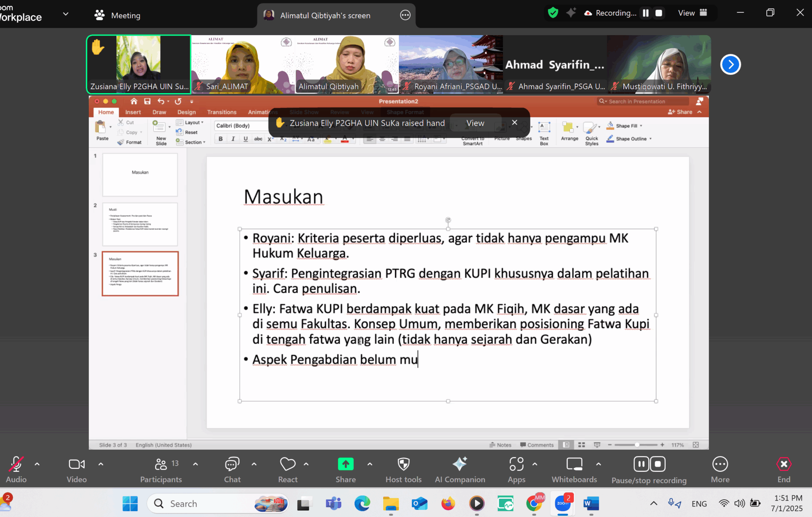Click PowerPoint zoom slider

click(636, 445)
